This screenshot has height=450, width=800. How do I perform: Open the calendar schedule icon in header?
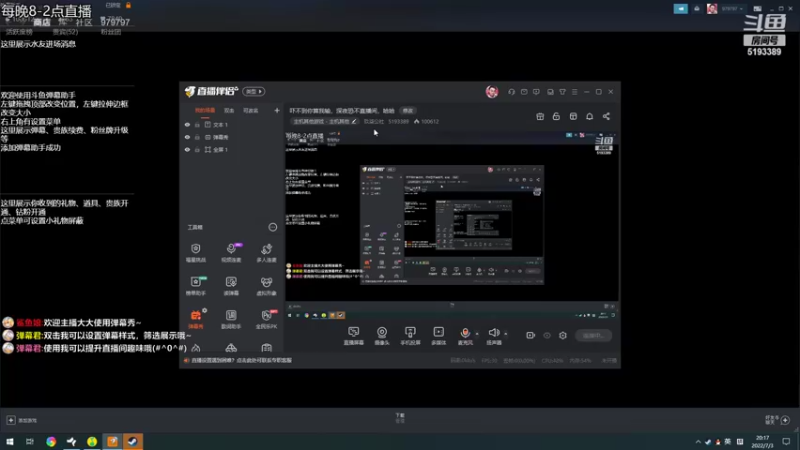click(x=573, y=116)
